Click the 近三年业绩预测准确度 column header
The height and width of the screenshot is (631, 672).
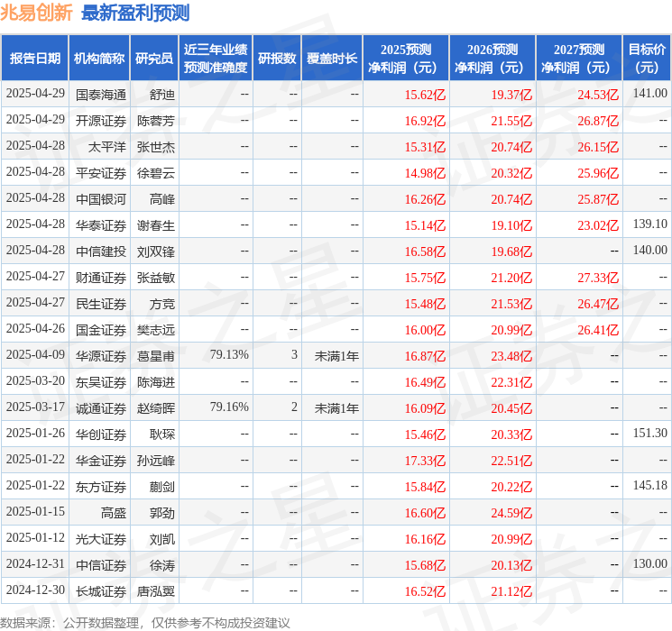tap(216, 58)
